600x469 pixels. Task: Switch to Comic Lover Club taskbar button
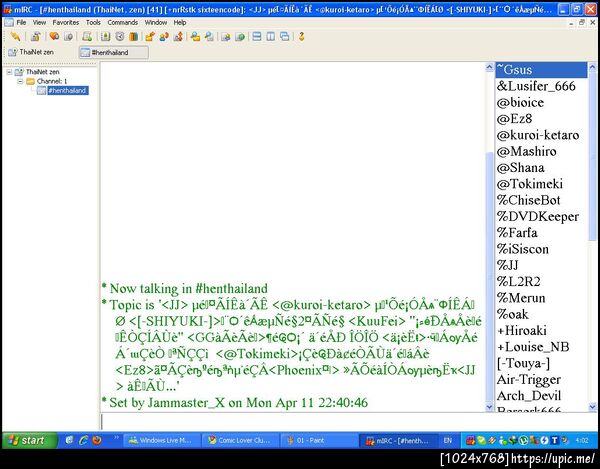coord(240,441)
